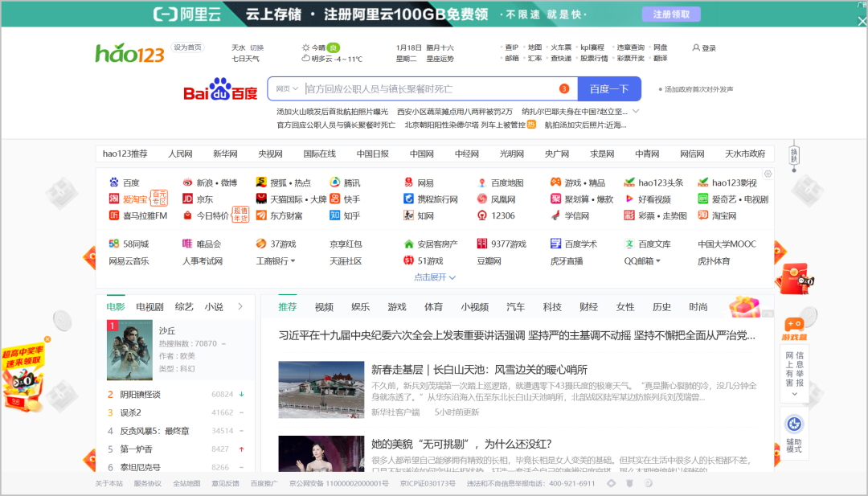
Task: Expand hot search news list chevron
Action: 636,111
